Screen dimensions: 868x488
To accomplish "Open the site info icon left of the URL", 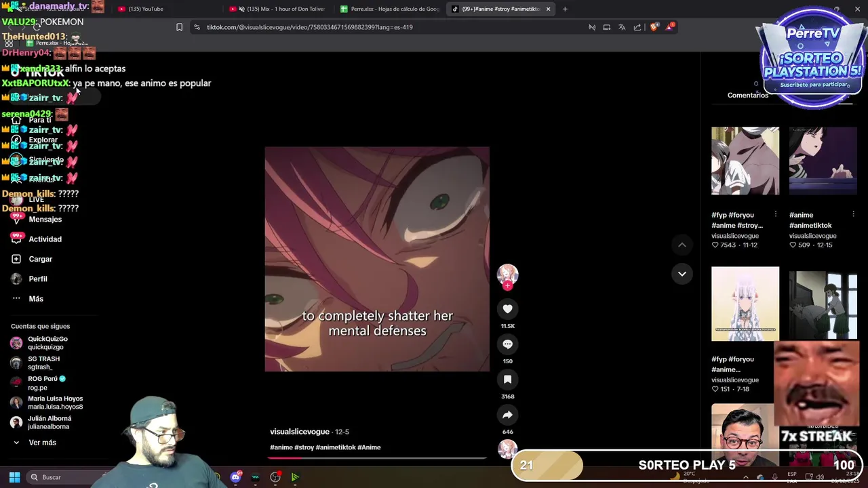I will [197, 27].
